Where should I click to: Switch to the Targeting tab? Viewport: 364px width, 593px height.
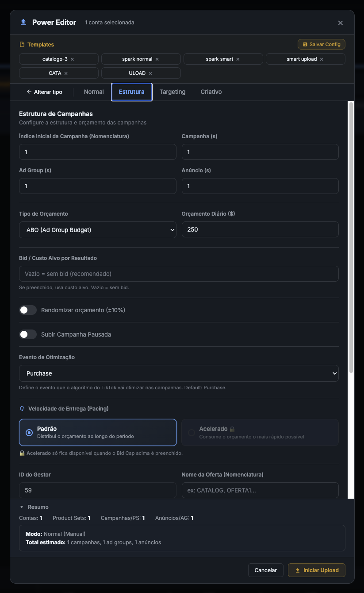172,92
